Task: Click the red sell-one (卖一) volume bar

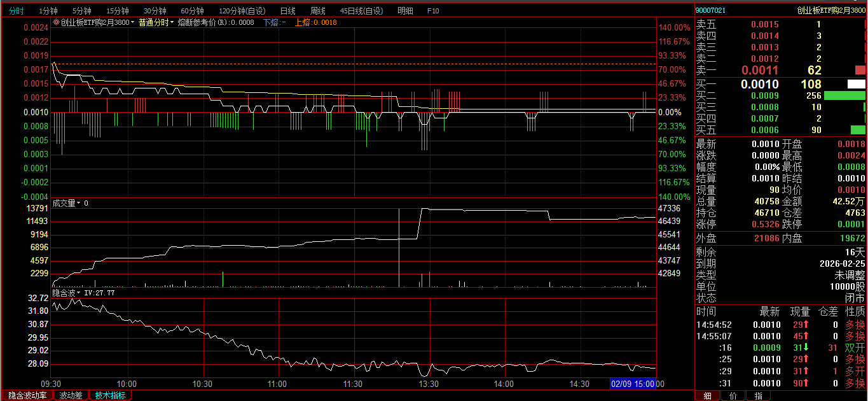Action: pyautogui.click(x=860, y=70)
